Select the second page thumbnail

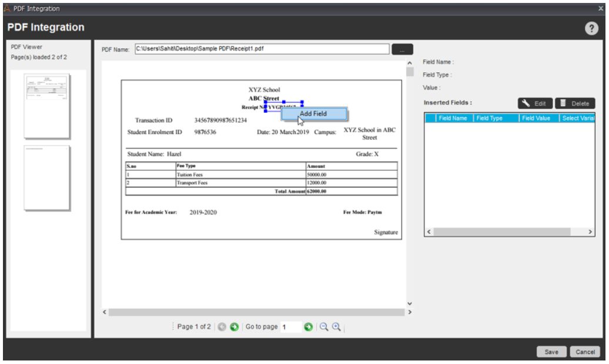click(46, 178)
